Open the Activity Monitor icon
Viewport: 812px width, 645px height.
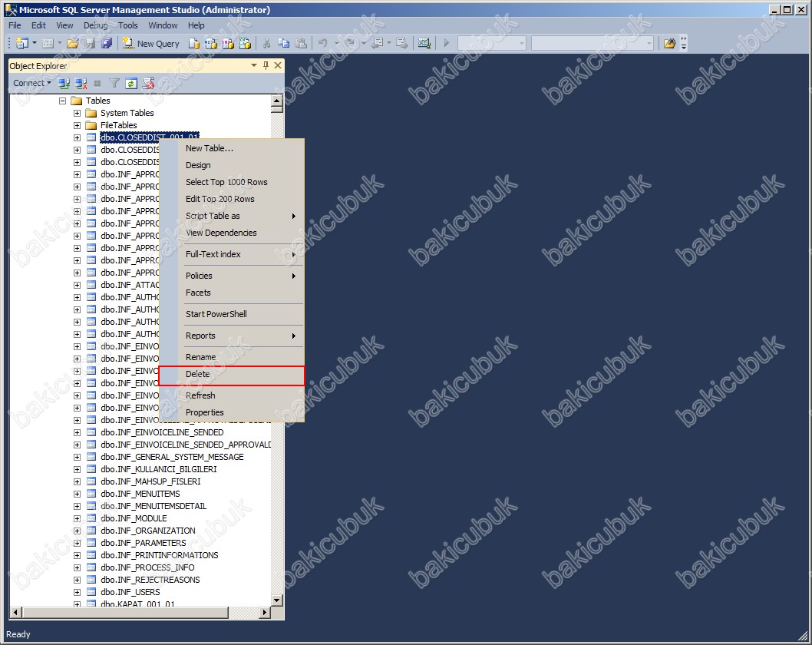(424, 44)
